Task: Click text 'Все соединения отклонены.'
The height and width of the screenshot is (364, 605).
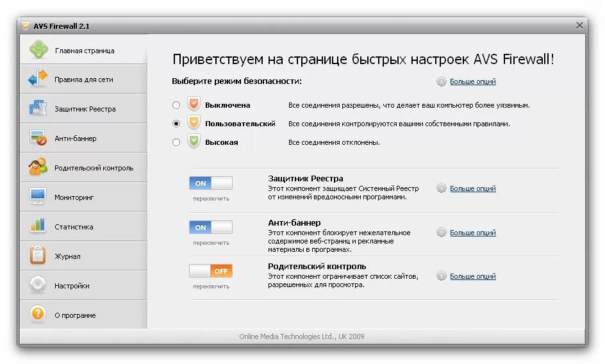Action: point(334,142)
